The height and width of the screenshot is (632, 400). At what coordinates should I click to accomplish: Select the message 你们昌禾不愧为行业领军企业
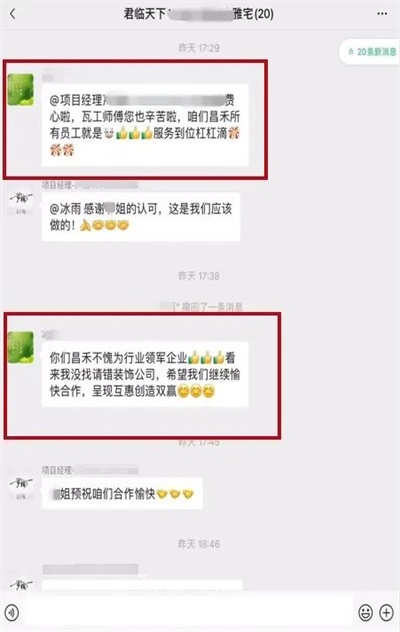click(145, 374)
